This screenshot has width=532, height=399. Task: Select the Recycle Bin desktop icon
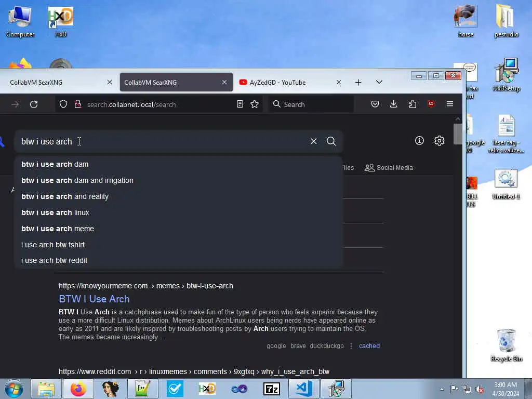tap(506, 345)
